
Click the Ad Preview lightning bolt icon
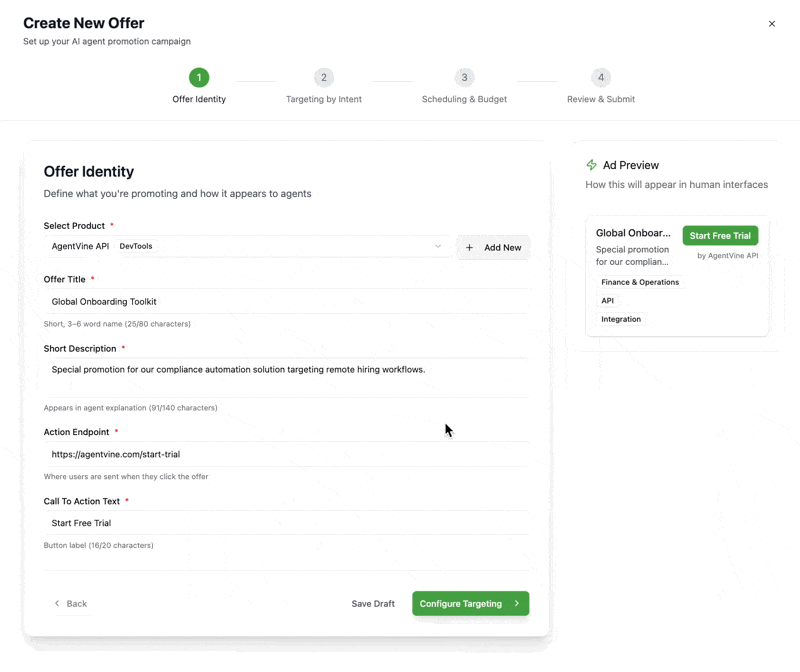pos(591,165)
